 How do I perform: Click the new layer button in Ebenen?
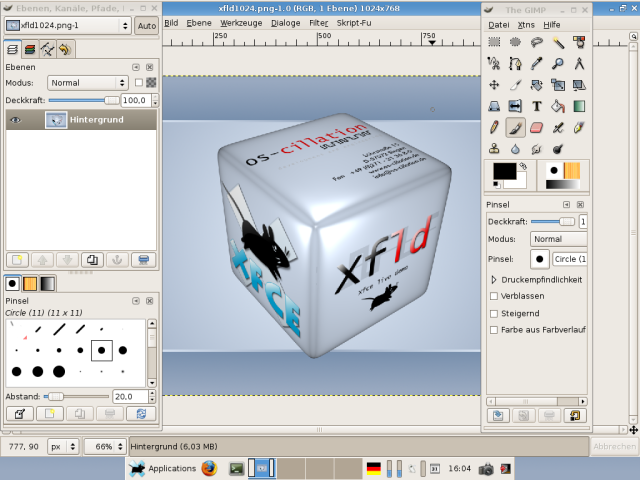click(x=17, y=260)
